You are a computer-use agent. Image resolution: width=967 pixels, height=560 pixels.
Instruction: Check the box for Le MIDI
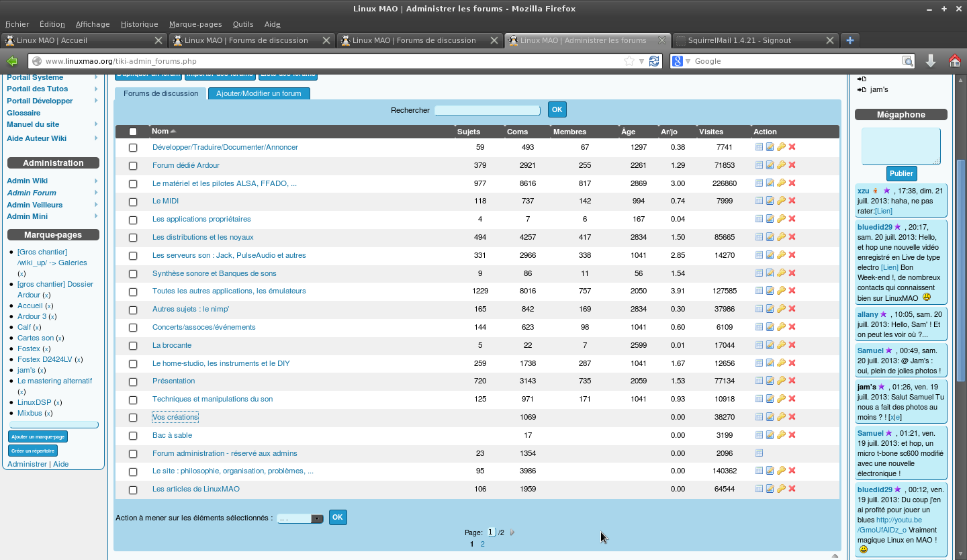click(x=133, y=201)
